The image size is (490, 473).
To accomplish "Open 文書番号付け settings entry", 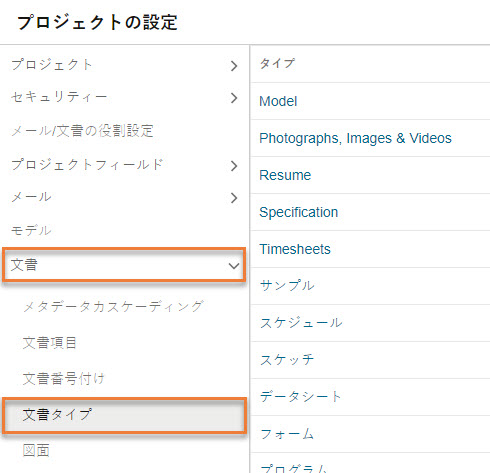I will [x=64, y=378].
